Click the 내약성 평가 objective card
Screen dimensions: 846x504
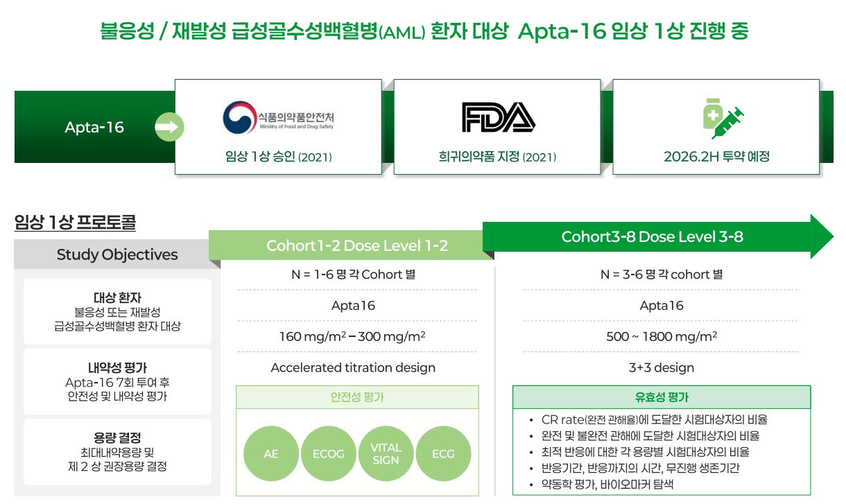117,381
